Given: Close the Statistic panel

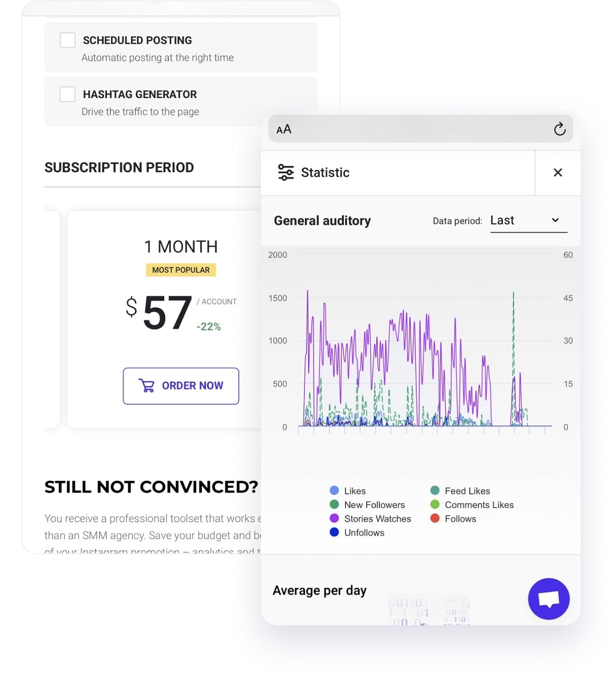Looking at the screenshot, I should pyautogui.click(x=558, y=173).
